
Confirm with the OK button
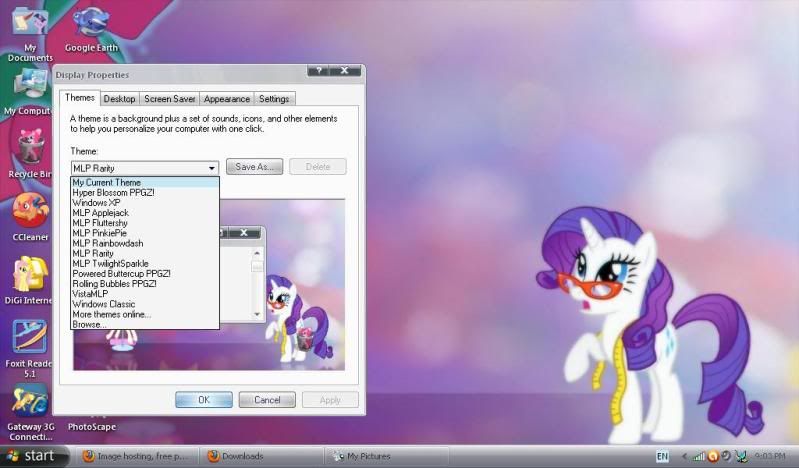click(x=204, y=400)
